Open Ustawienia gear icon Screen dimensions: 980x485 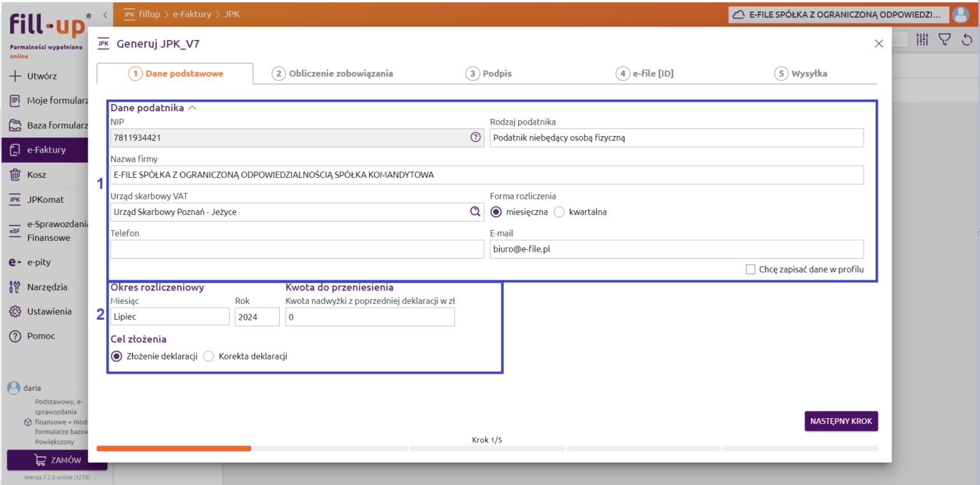coord(14,311)
